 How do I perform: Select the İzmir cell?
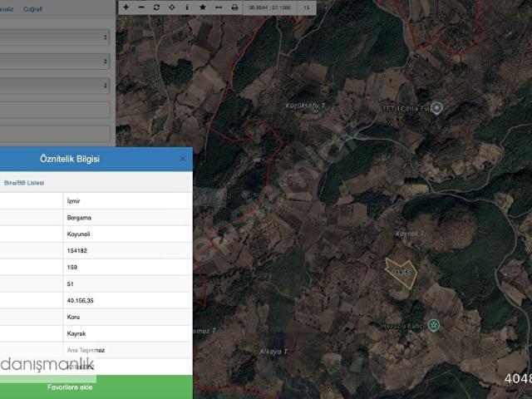(x=127, y=201)
